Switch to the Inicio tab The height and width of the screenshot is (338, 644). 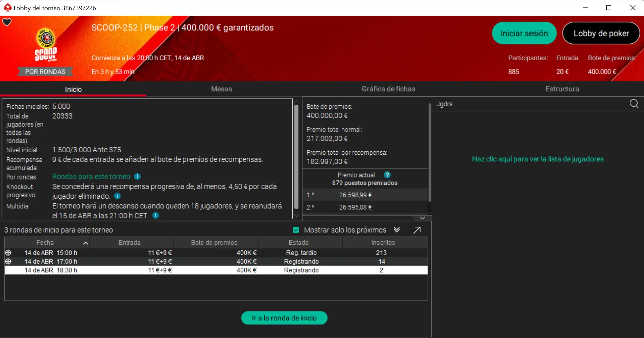[x=73, y=89]
